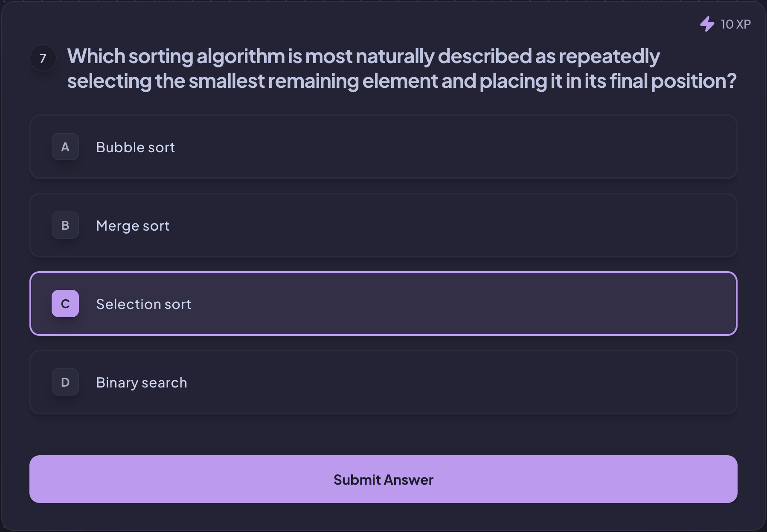Deselect the Selection sort answer option
Screen dimensions: 767x532
click(383, 304)
